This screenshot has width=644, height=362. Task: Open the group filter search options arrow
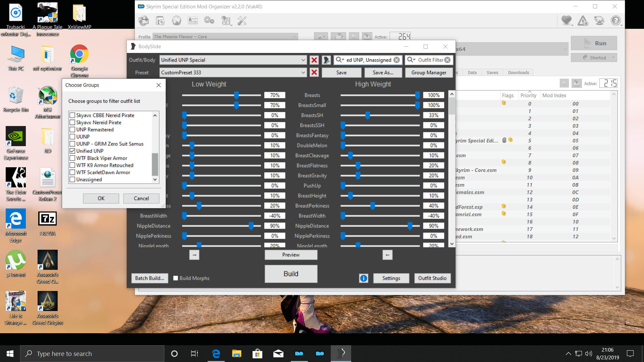click(343, 60)
